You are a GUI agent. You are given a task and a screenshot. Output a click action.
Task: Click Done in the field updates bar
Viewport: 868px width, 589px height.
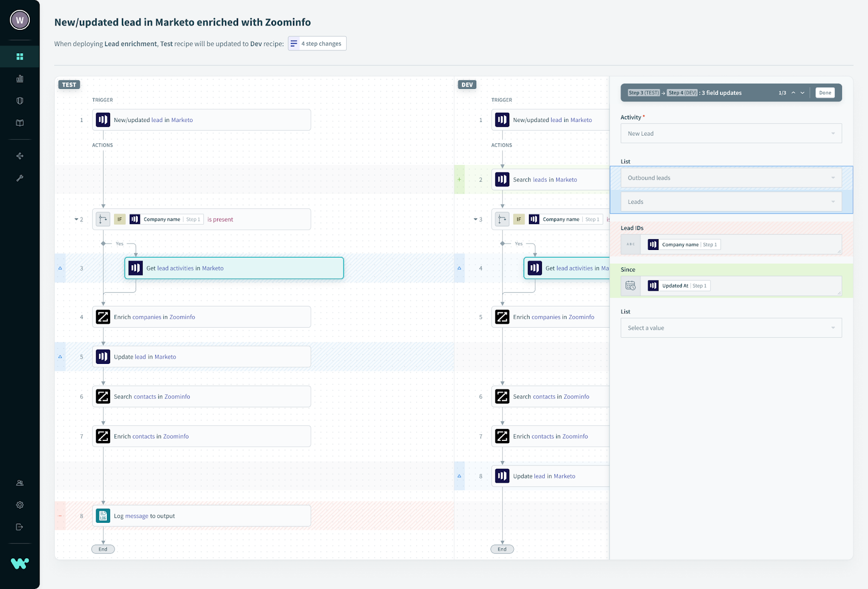(825, 93)
